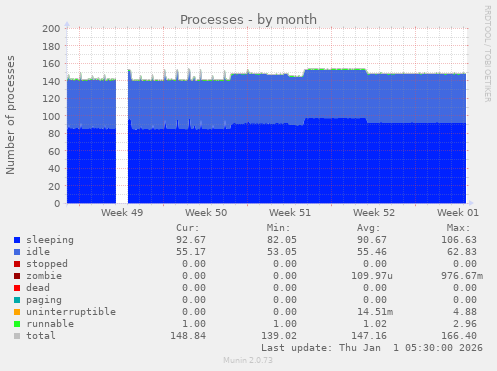Screen dimensions: 497x371
Task: Click the 'Last update' timestamp line
Action: (x=372, y=348)
